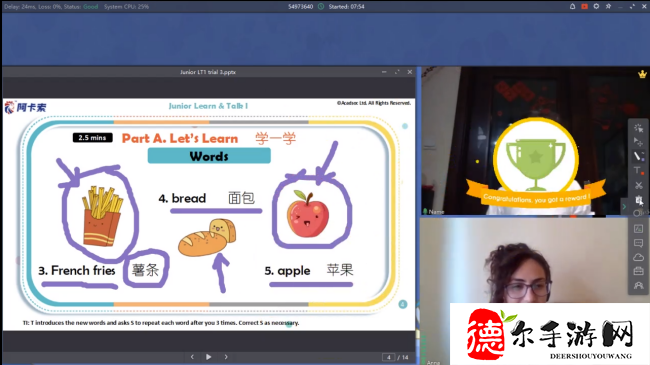Viewport: 650px width, 365px height.
Task: Click the French fries picture
Action: (x=102, y=216)
